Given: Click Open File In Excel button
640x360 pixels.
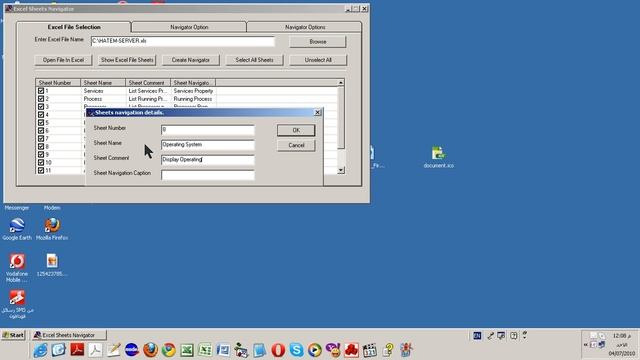Looking at the screenshot, I should (x=63, y=60).
